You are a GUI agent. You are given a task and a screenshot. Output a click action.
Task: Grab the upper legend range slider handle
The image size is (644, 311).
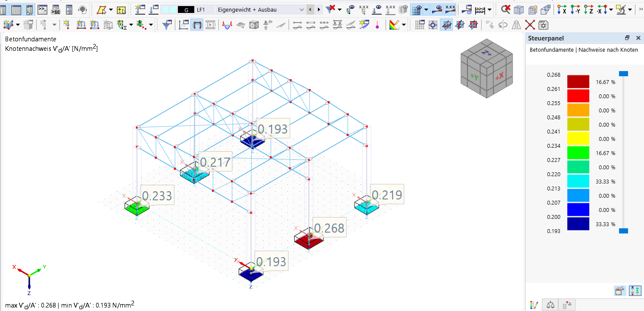click(x=623, y=74)
